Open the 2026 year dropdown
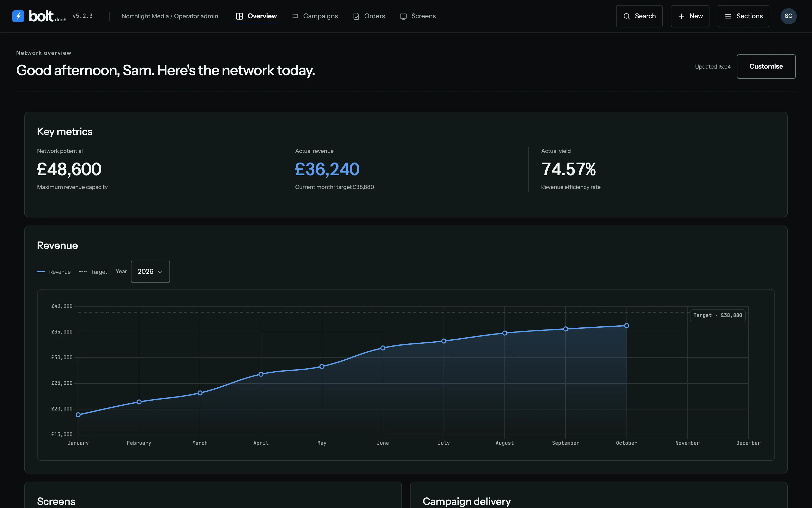 pos(150,272)
